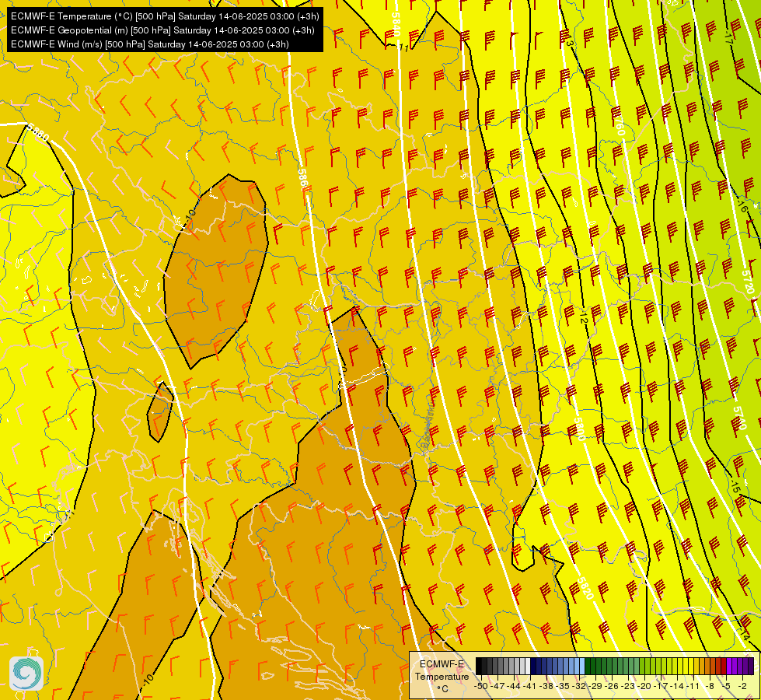Click the 5820 geopotential contour label
The height and width of the screenshot is (700, 761).
point(585,588)
